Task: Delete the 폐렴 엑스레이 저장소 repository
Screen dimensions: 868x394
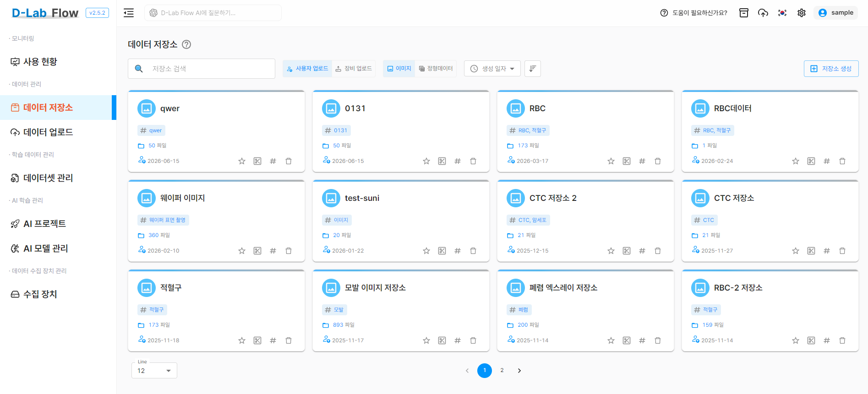Action: pyautogui.click(x=658, y=340)
